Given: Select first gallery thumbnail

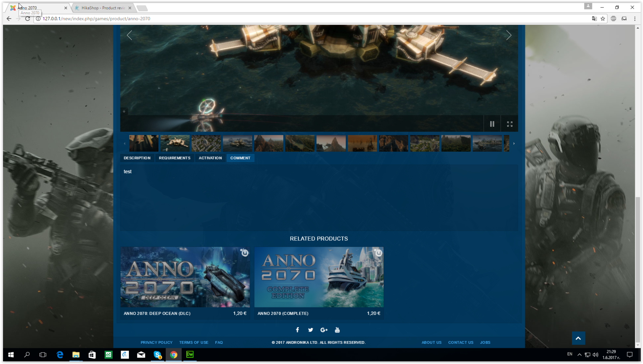Looking at the screenshot, I should pyautogui.click(x=144, y=143).
